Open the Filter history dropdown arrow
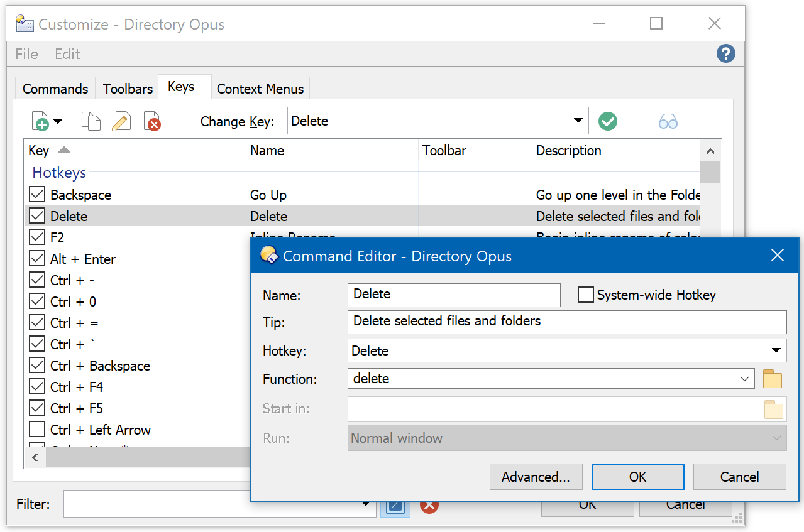The width and height of the screenshot is (804, 532). click(x=366, y=504)
